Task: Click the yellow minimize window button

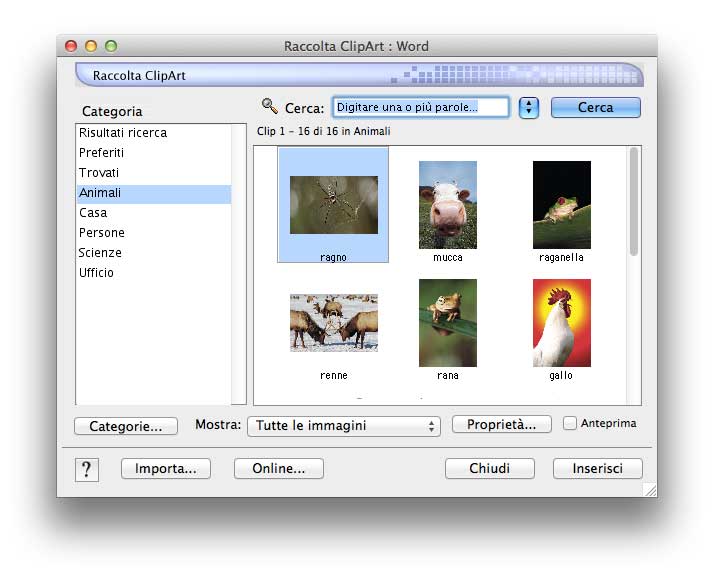Action: coord(91,46)
